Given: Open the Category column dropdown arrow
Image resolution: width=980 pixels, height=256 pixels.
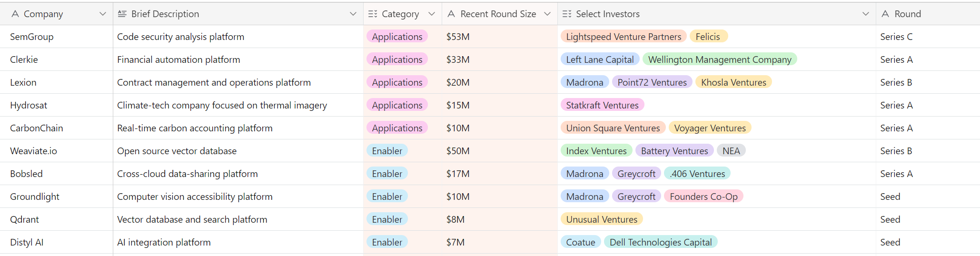Looking at the screenshot, I should [432, 14].
